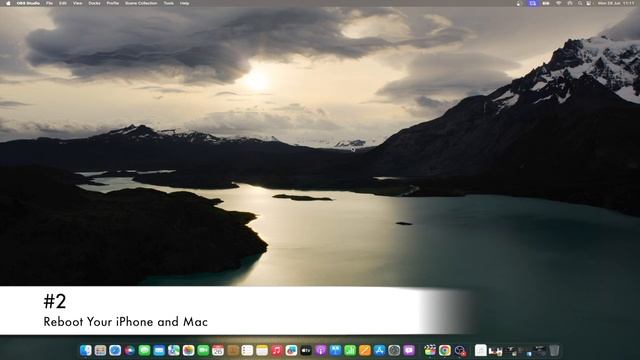Open System Settings in the Dock

point(394,350)
